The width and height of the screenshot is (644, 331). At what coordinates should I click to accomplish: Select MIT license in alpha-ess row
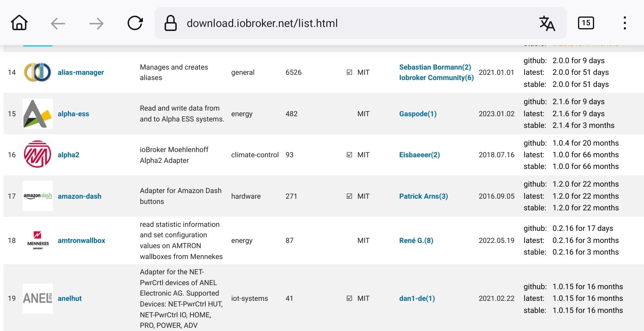click(x=363, y=114)
